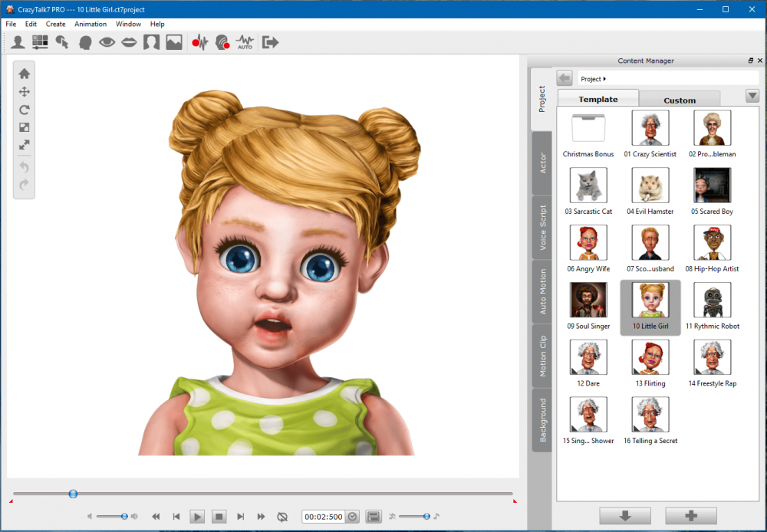Screen dimensions: 767x532
Task: Click the playback volume slider handle
Action: (x=123, y=517)
